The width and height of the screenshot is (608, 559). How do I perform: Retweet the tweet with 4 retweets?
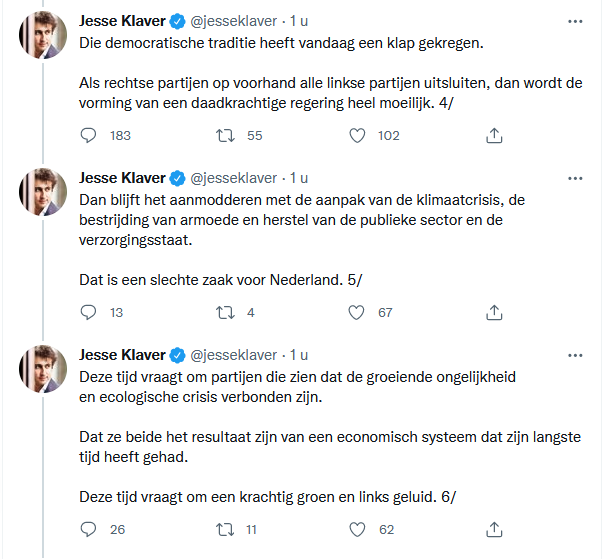(225, 312)
